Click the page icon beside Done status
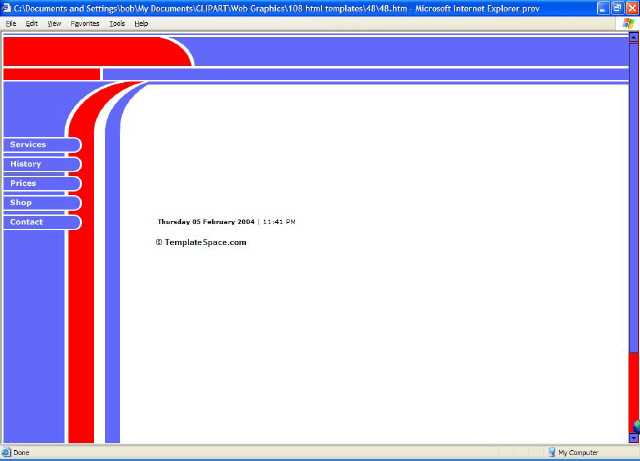Viewport: 640px width, 461px height. click(x=7, y=452)
